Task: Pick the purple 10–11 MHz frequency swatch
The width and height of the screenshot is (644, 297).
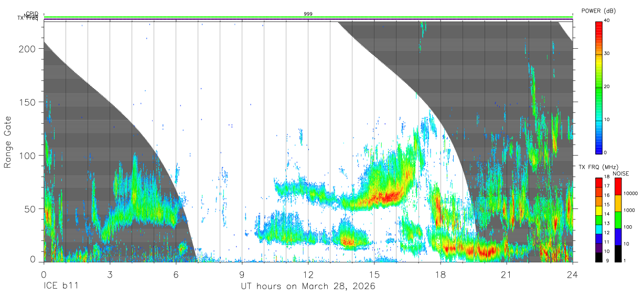Action: (599, 248)
